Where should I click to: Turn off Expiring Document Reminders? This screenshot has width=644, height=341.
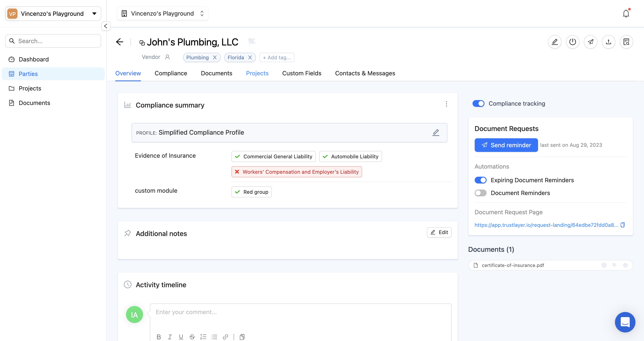pyautogui.click(x=480, y=180)
